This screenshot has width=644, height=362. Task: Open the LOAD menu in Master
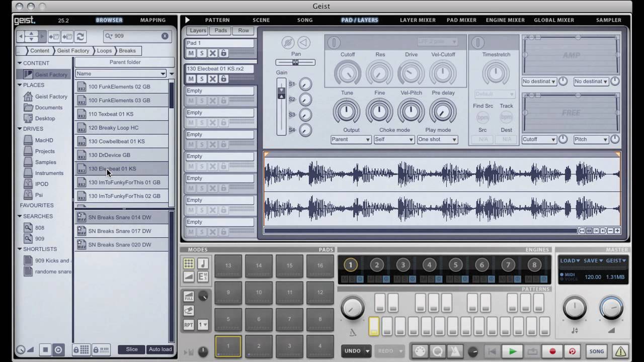[570, 260]
